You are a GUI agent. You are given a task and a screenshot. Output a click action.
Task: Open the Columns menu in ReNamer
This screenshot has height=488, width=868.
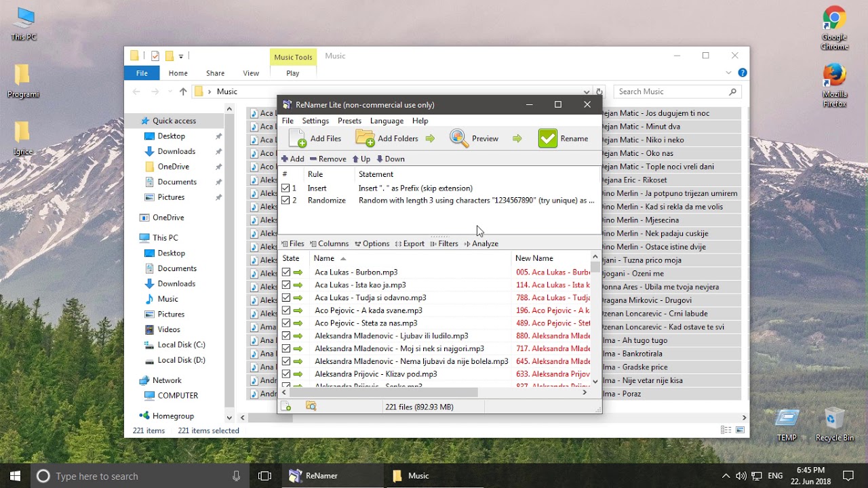tap(329, 243)
